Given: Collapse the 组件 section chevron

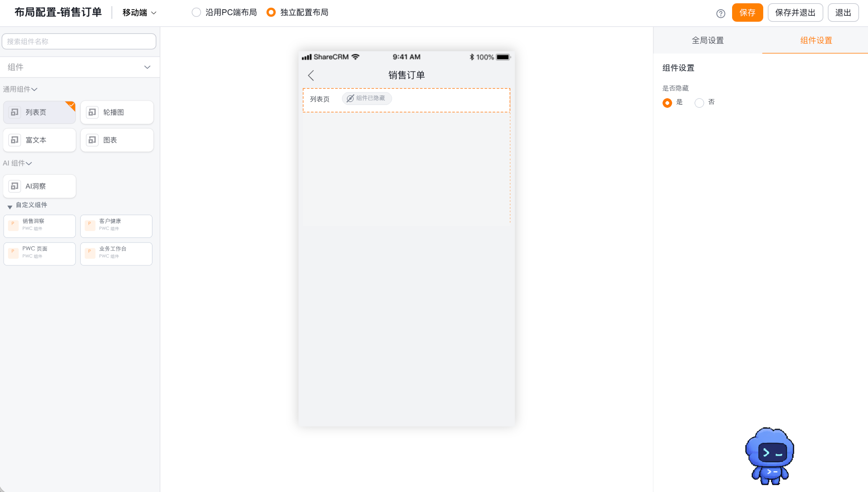Looking at the screenshot, I should 147,67.
